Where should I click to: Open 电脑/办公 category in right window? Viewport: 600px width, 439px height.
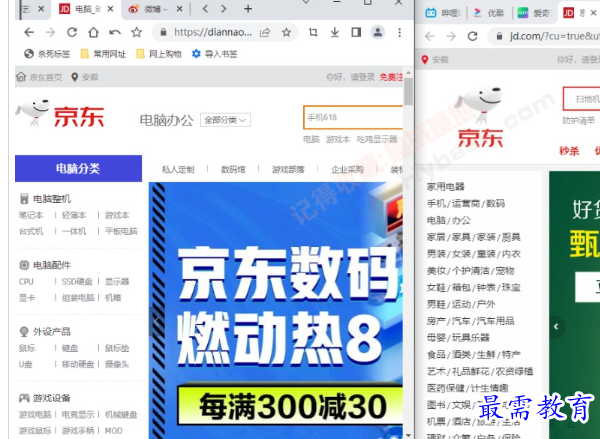click(x=449, y=220)
